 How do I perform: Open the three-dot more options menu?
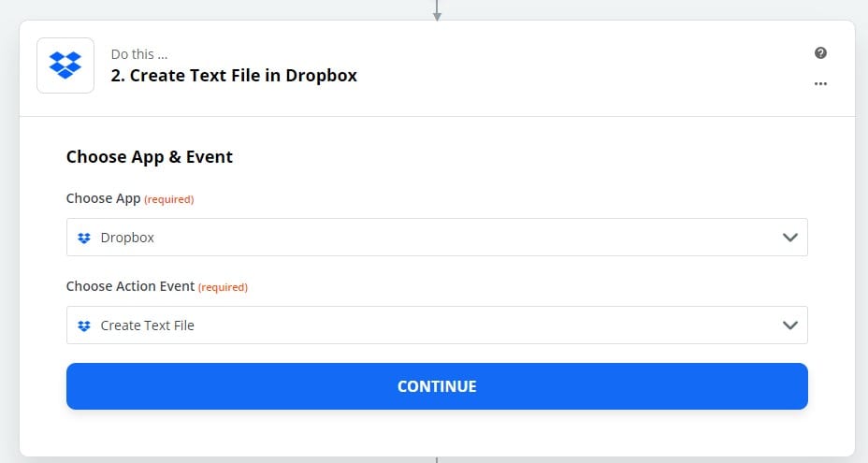(820, 83)
